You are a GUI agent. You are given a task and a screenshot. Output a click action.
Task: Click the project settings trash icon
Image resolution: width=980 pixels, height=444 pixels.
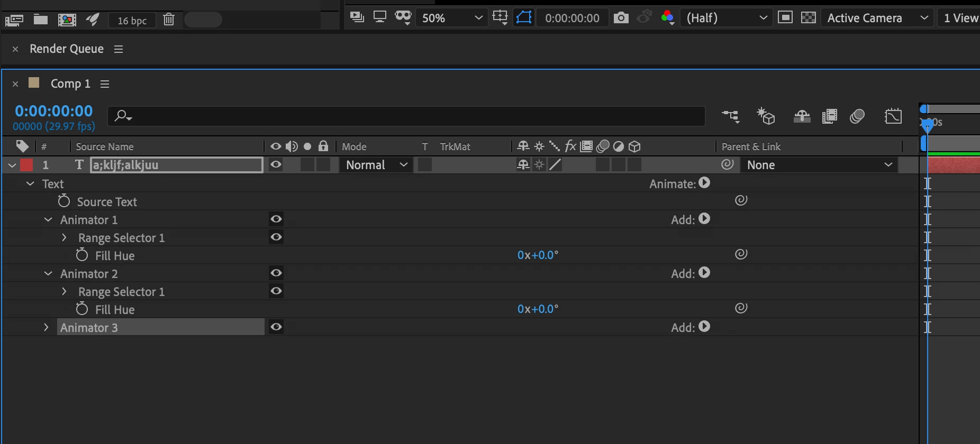point(169,20)
